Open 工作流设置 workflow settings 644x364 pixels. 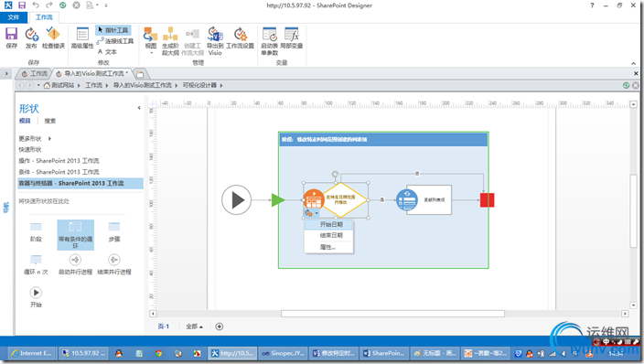pos(241,37)
